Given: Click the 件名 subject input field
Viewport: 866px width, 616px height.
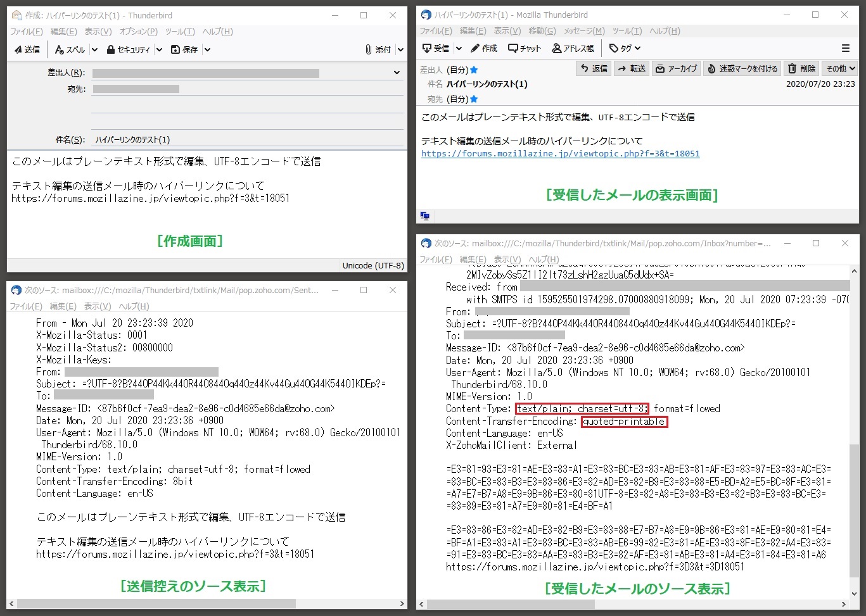Looking at the screenshot, I should [x=247, y=140].
